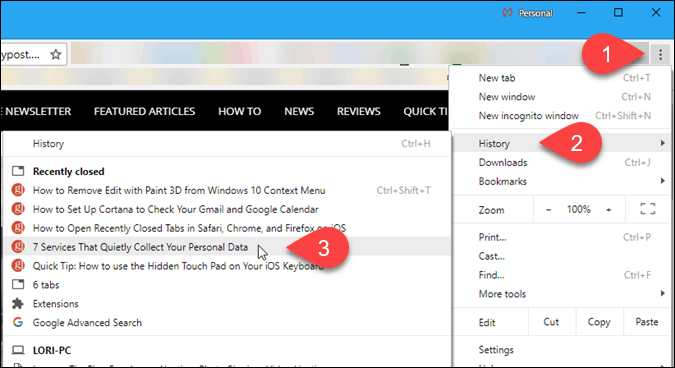Click the Personal profile sync icon
Image resolution: width=675 pixels, height=368 pixels.
click(x=508, y=13)
